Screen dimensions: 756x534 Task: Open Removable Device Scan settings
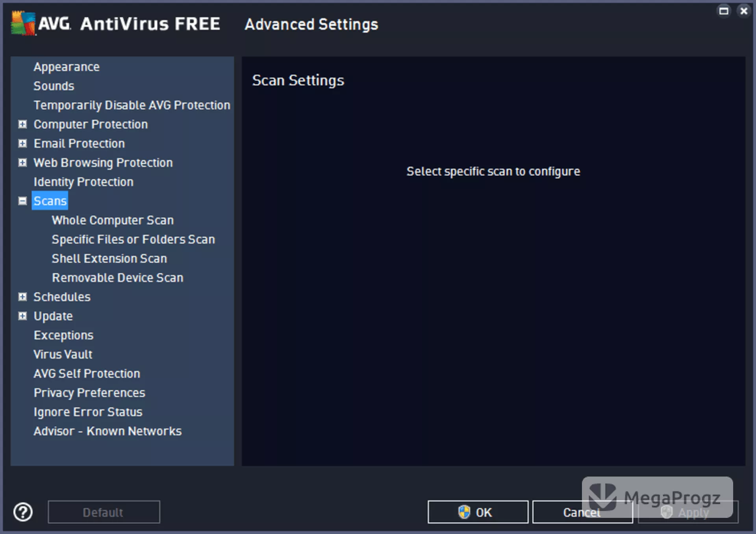118,277
